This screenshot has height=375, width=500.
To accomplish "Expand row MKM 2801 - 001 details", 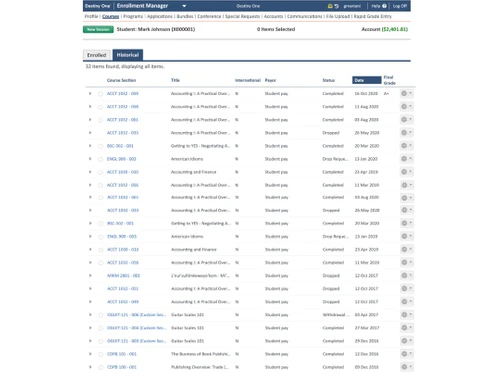I will pyautogui.click(x=90, y=276).
